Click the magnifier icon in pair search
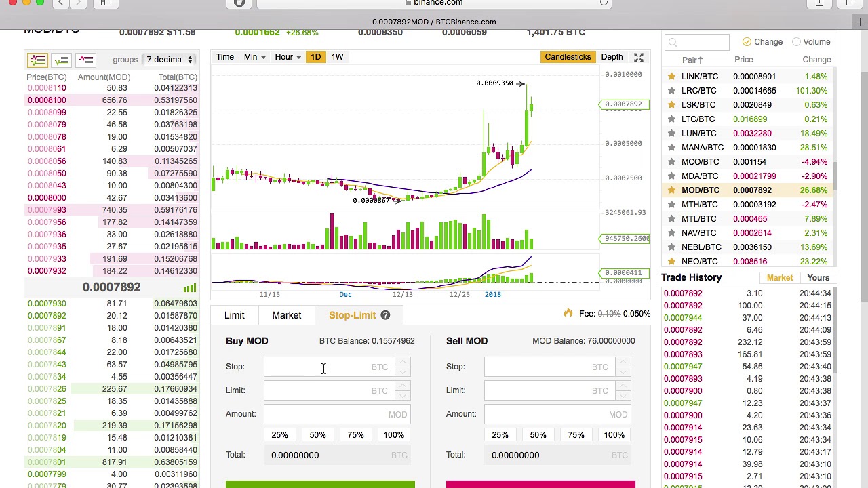 pos(673,43)
